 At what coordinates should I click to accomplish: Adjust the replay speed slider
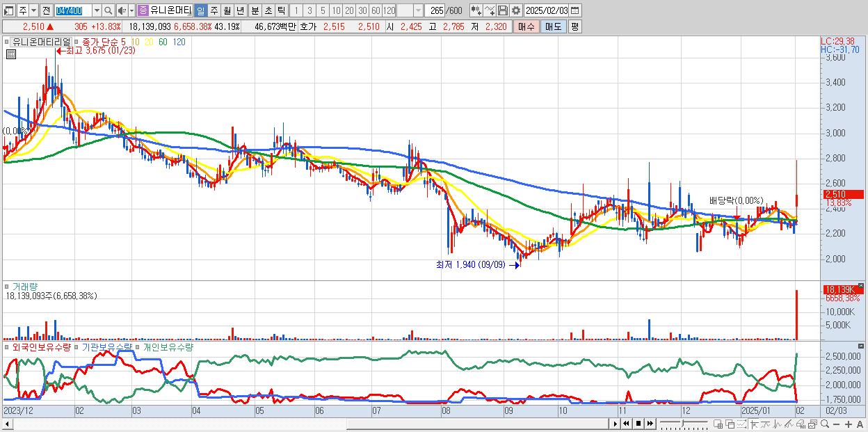684,423
